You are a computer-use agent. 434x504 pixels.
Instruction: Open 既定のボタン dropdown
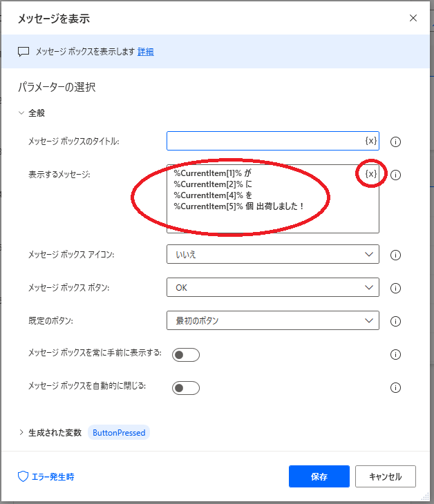pos(272,320)
